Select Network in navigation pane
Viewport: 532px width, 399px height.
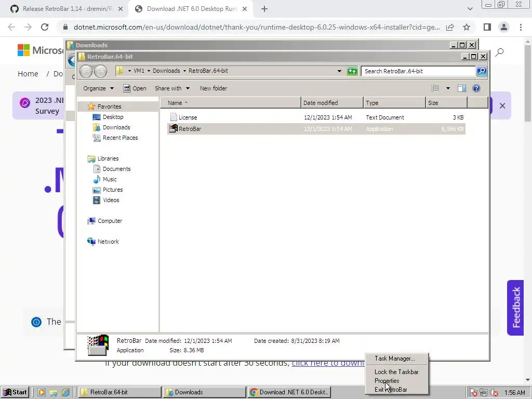point(108,242)
